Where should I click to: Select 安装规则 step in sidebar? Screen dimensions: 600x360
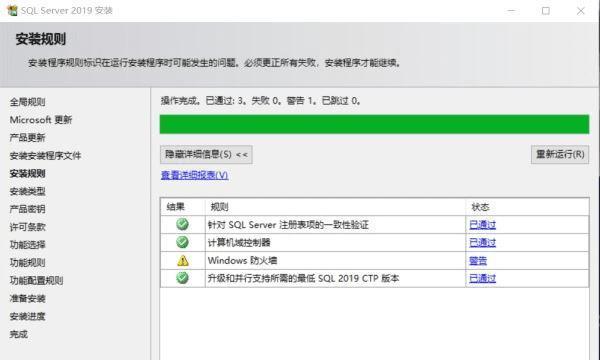tap(27, 173)
